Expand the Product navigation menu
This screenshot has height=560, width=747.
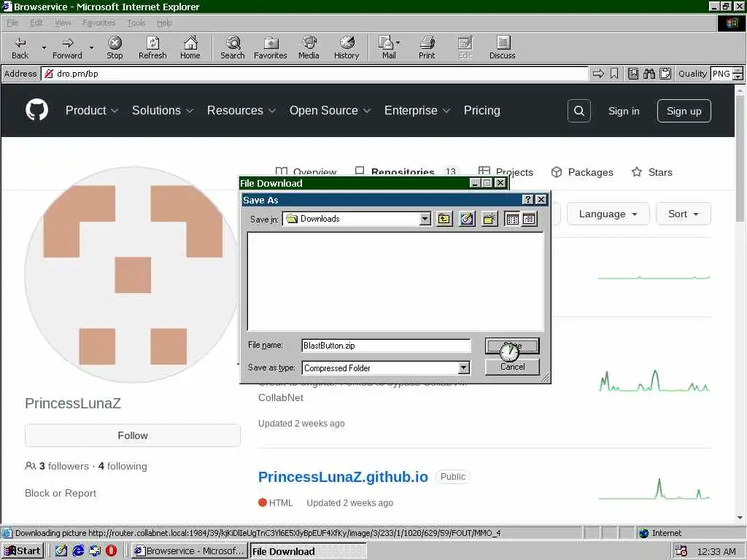coord(91,111)
